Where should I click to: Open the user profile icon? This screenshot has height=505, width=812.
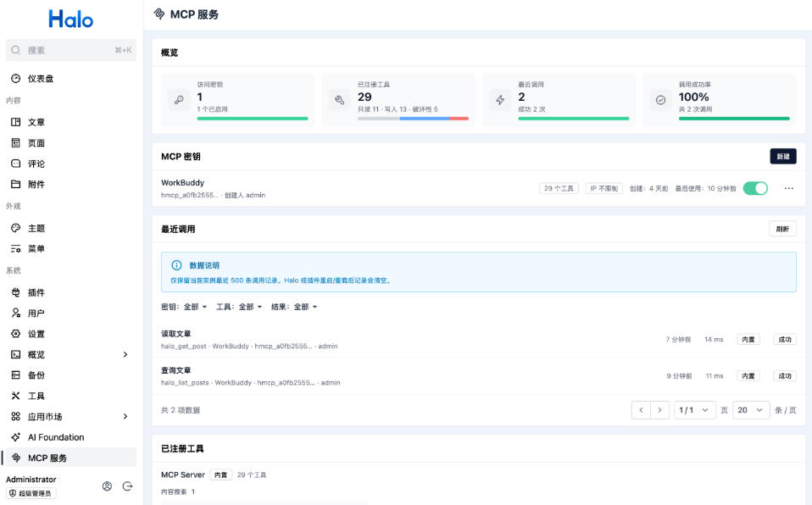point(107,486)
